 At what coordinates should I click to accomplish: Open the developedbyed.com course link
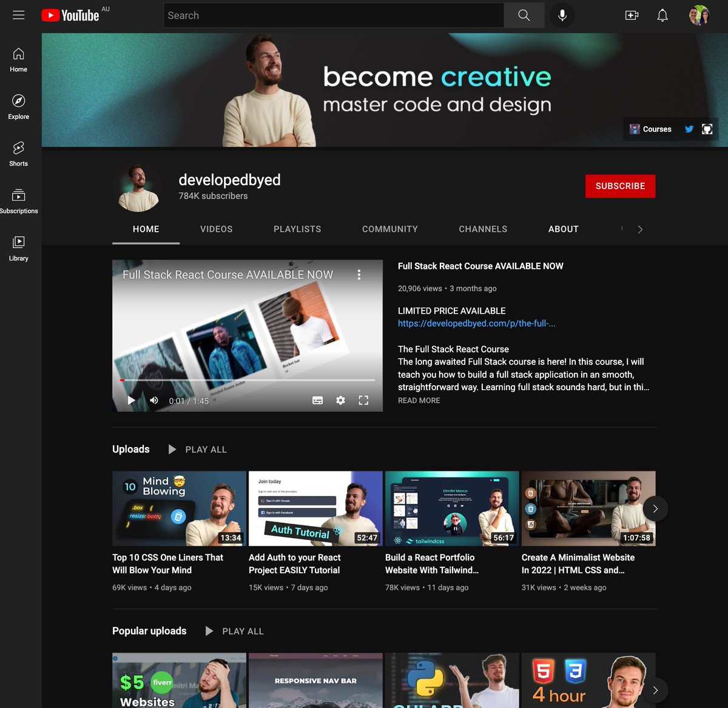(477, 323)
